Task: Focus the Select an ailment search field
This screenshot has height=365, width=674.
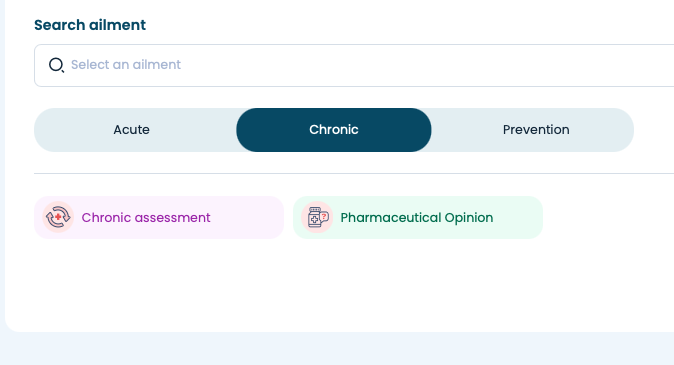Action: pos(354,65)
